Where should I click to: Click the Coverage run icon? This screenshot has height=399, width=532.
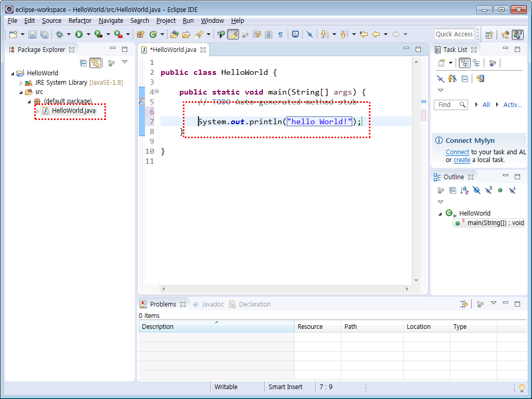99,34
